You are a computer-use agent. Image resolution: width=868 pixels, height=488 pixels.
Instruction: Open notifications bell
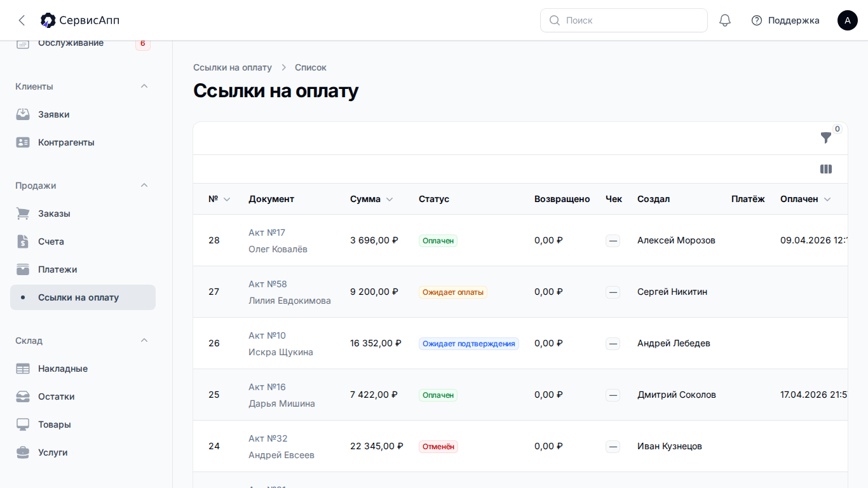pyautogui.click(x=725, y=20)
